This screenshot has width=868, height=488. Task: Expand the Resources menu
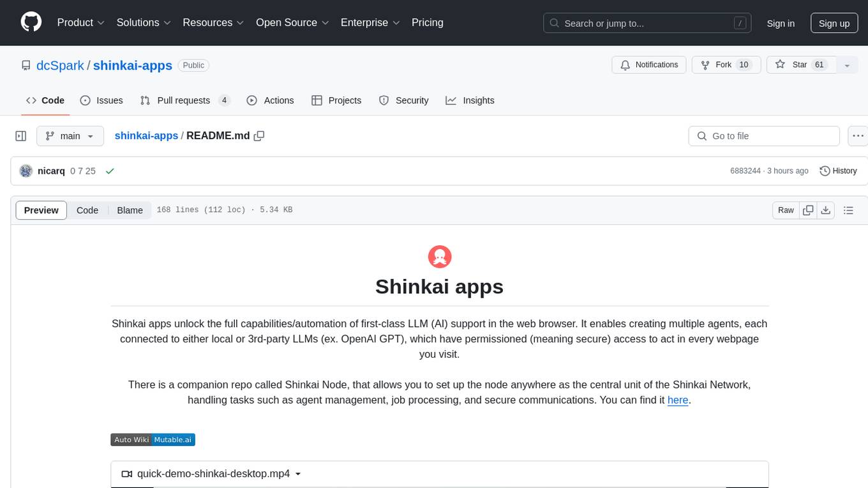213,22
